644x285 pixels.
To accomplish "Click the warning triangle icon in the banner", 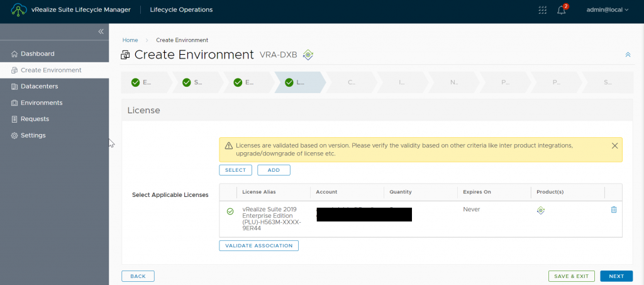I will click(229, 146).
